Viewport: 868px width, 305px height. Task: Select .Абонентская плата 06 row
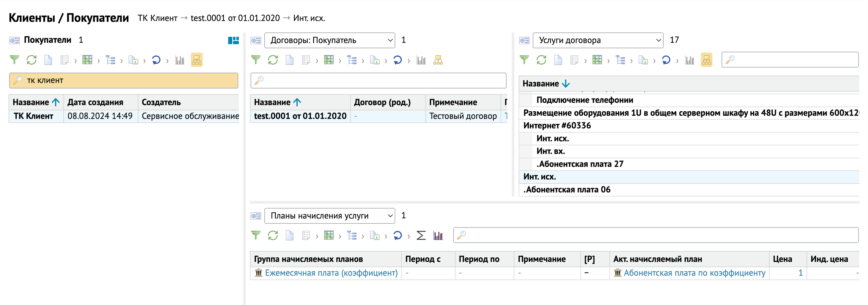tap(689, 190)
